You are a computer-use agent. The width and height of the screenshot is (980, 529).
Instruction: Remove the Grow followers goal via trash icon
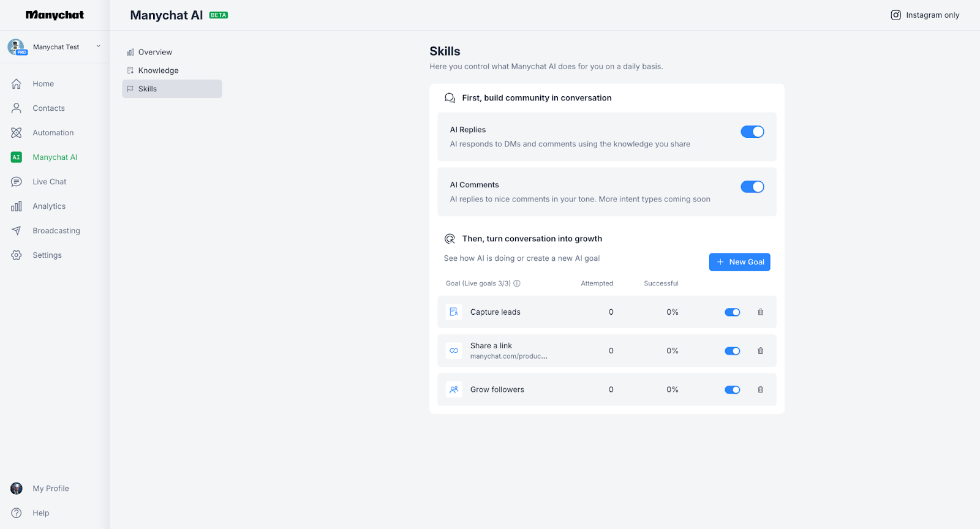click(760, 389)
